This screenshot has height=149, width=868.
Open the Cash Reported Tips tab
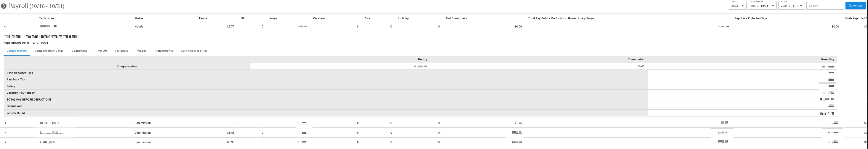coord(194,51)
